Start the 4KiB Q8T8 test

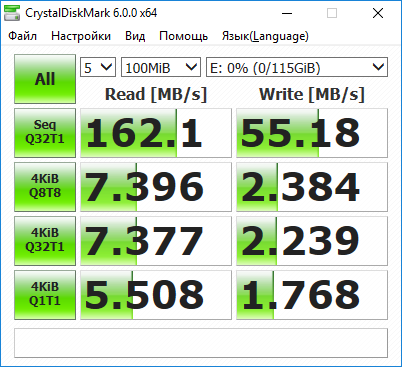[45, 187]
